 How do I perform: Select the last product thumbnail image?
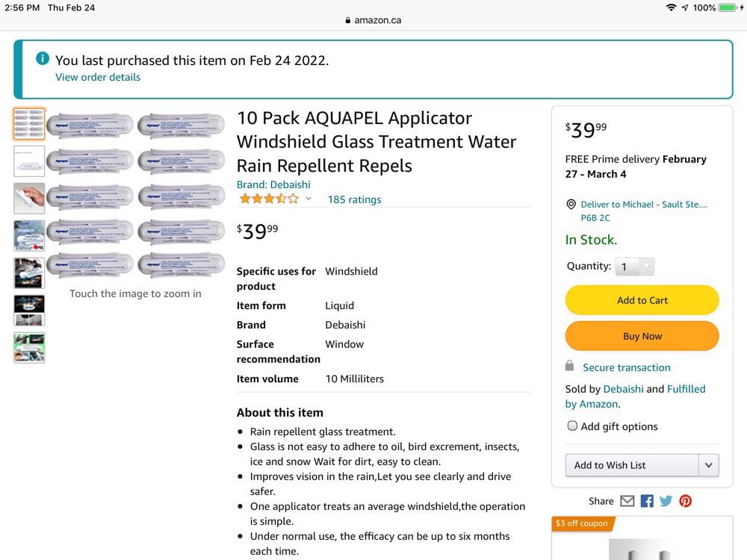pos(29,348)
